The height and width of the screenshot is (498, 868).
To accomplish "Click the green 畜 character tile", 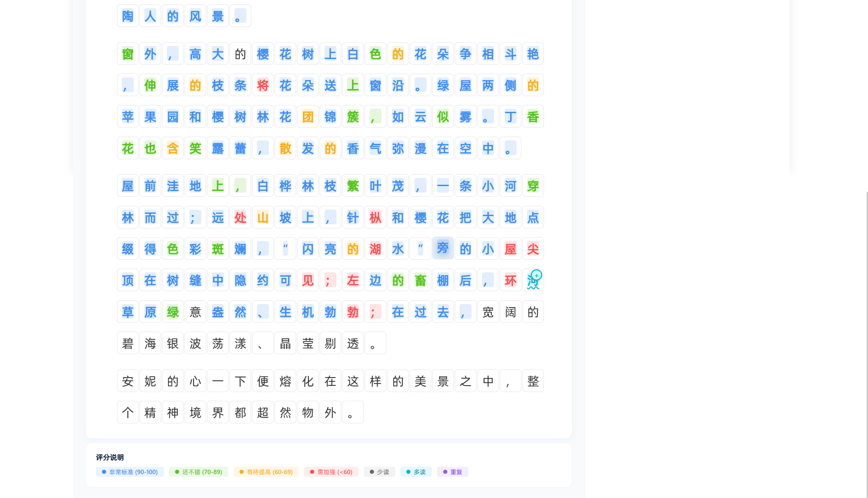I will click(x=420, y=280).
